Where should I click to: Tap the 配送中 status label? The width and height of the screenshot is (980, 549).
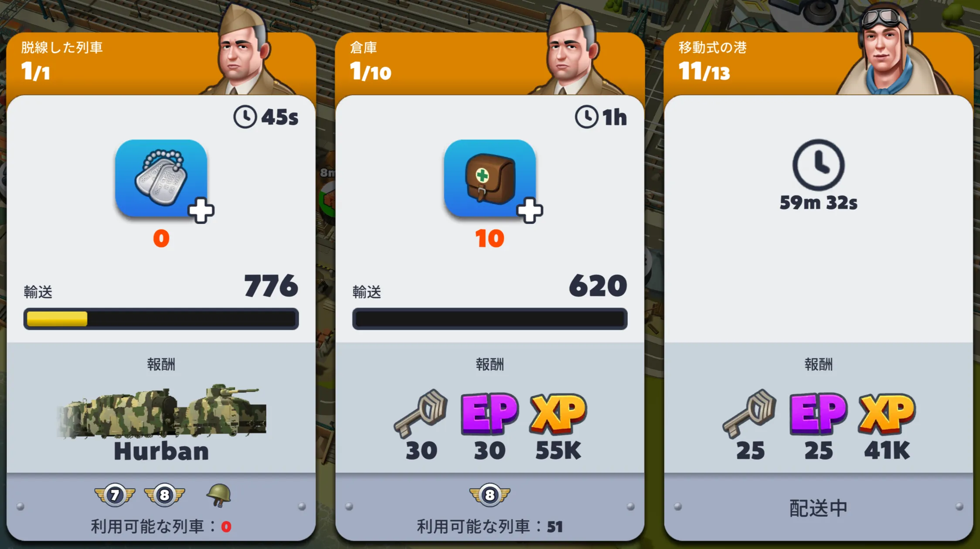[x=818, y=508]
